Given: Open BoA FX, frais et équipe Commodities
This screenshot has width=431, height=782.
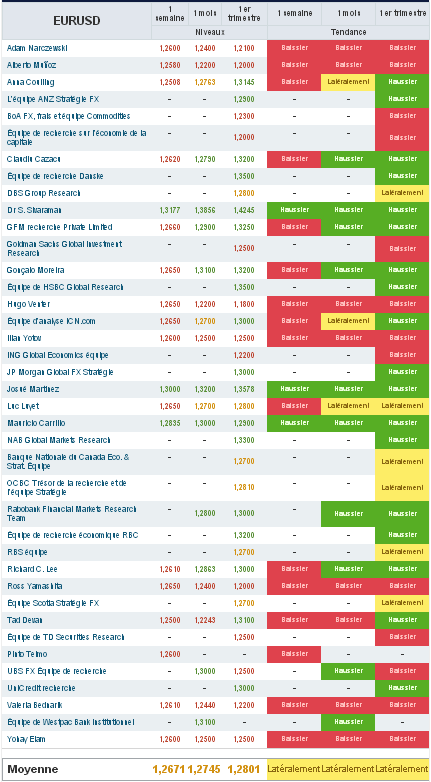Looking at the screenshot, I should pos(68,116).
